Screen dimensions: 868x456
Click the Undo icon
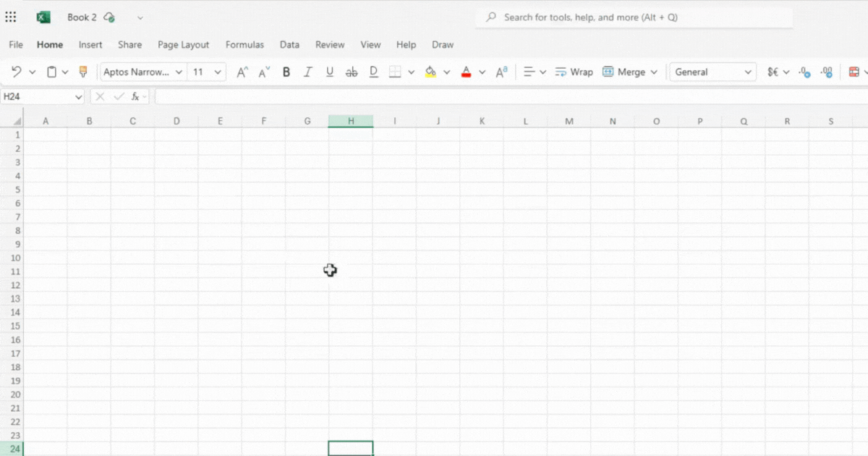click(16, 72)
